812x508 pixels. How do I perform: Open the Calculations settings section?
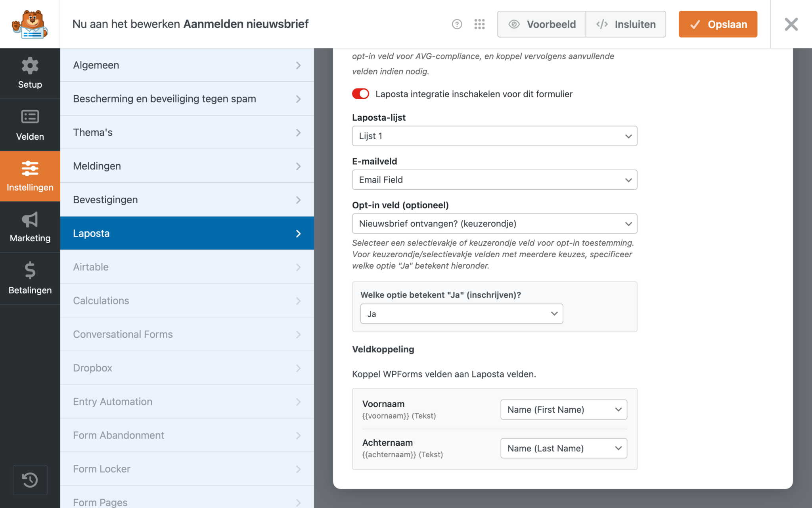pos(187,301)
